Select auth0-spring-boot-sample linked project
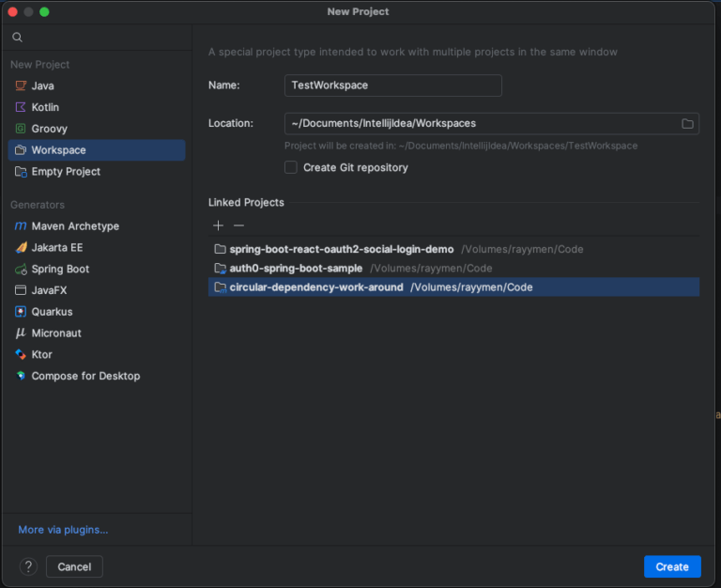Image resolution: width=721 pixels, height=588 pixels. (296, 269)
